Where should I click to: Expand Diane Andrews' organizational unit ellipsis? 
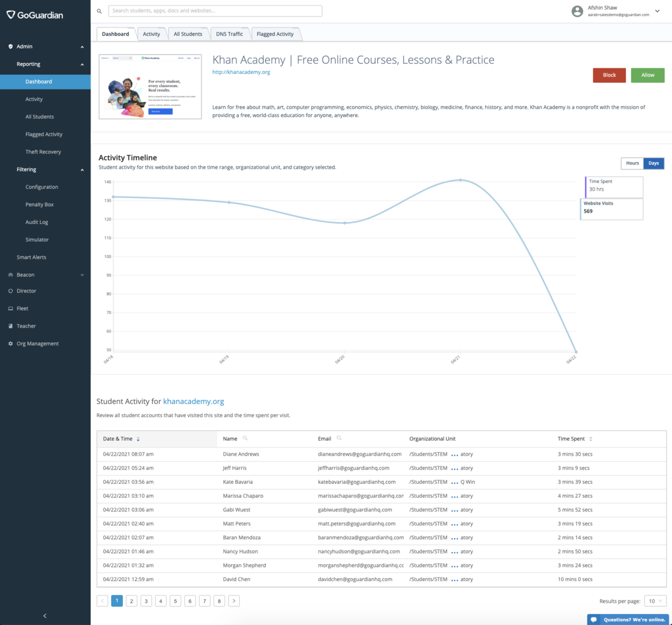point(454,454)
